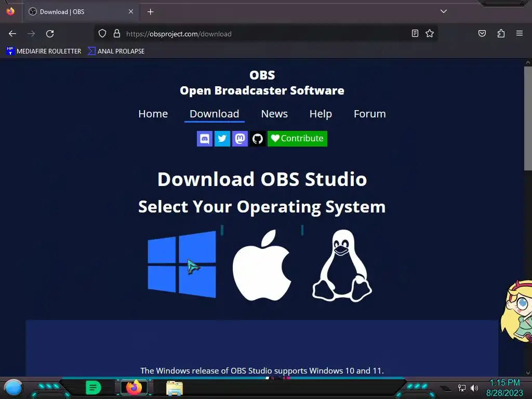This screenshot has width=532, height=399.
Task: Select the Download | OBS browser tab
Action: [x=81, y=12]
